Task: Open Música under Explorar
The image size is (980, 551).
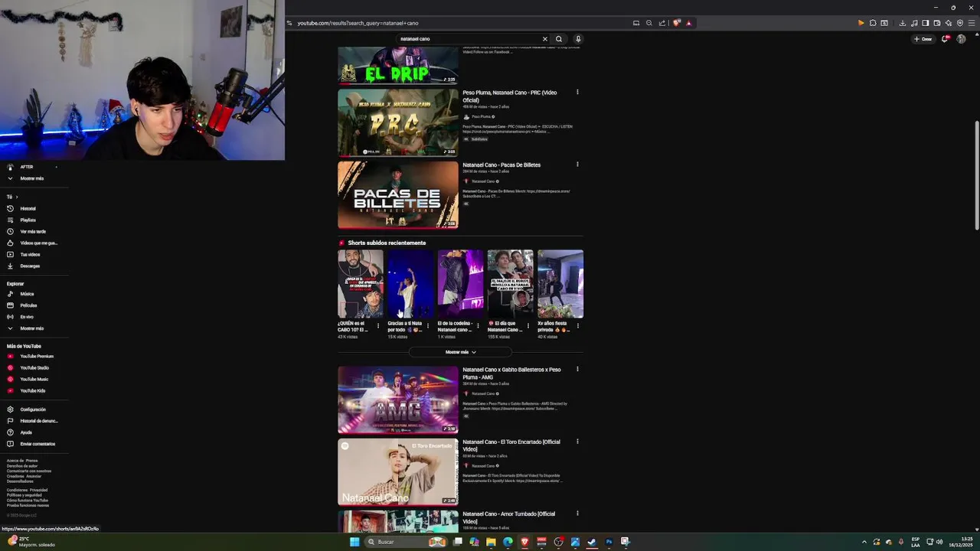Action: [27, 294]
